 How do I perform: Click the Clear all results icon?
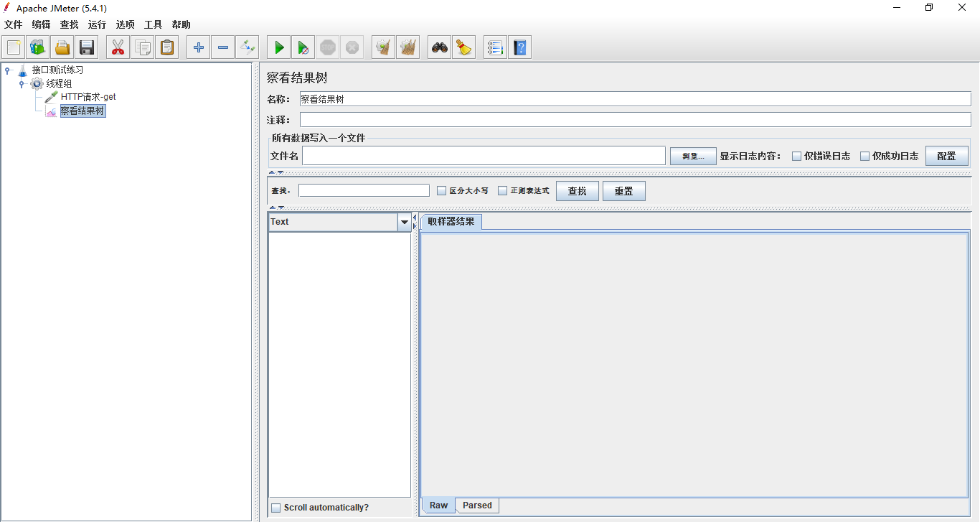408,47
